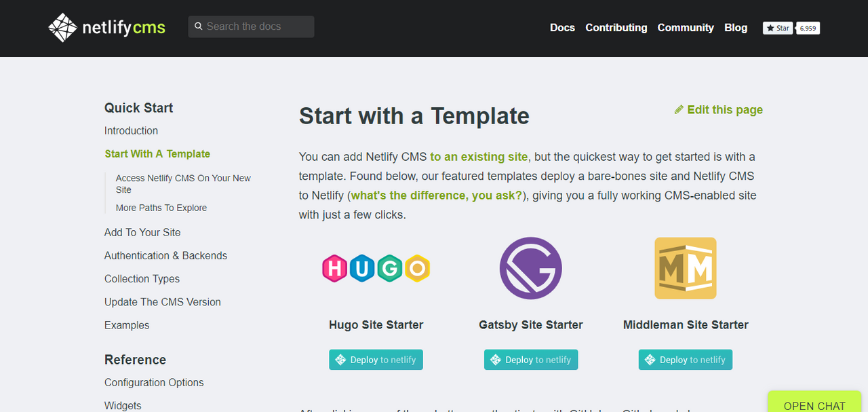Deploy the Middleman Site Starter to Netlify
The width and height of the screenshot is (868, 412).
(686, 360)
